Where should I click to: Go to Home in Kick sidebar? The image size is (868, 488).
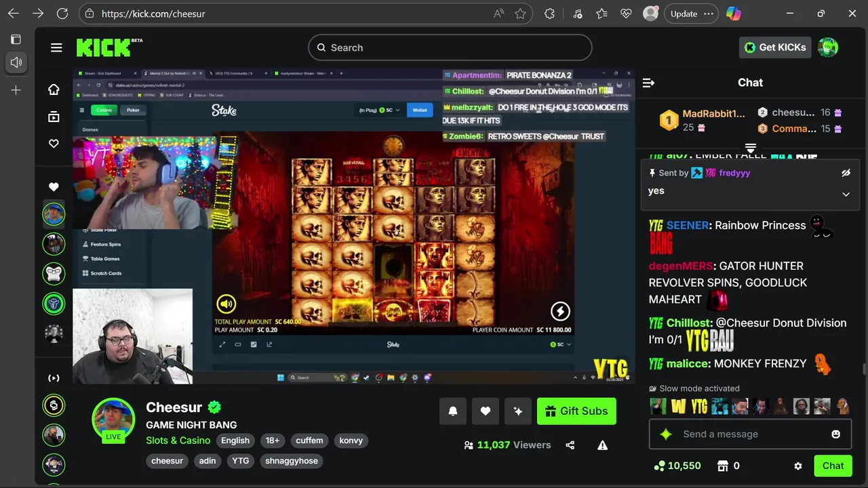coord(54,89)
